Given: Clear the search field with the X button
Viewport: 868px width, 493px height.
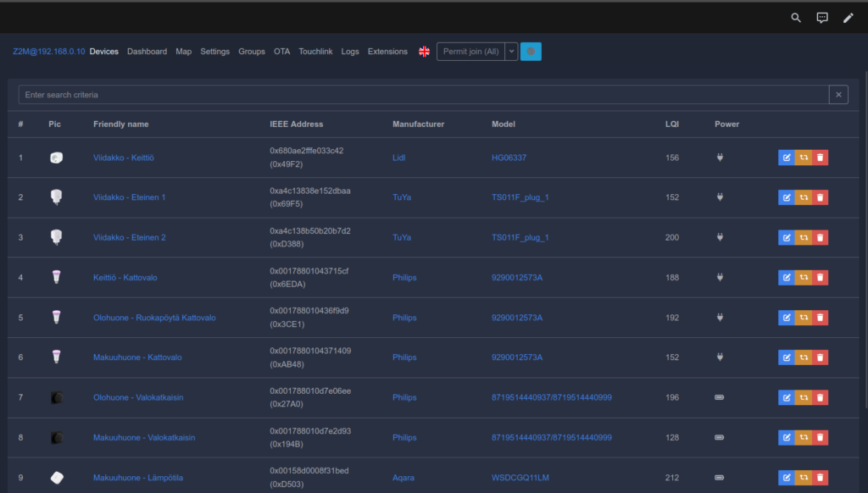Looking at the screenshot, I should point(838,94).
